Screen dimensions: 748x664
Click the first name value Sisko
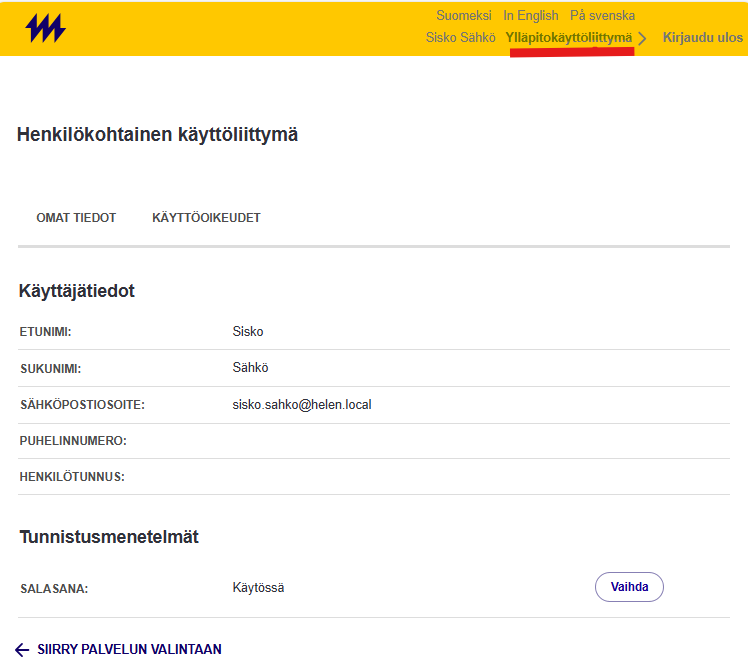click(x=248, y=332)
